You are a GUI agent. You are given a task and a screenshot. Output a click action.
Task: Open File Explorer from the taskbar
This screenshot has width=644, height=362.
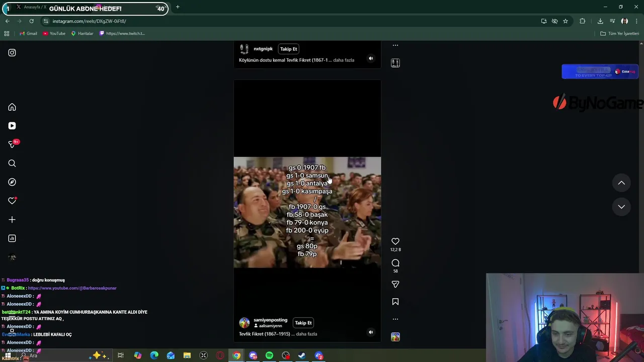coord(187,356)
